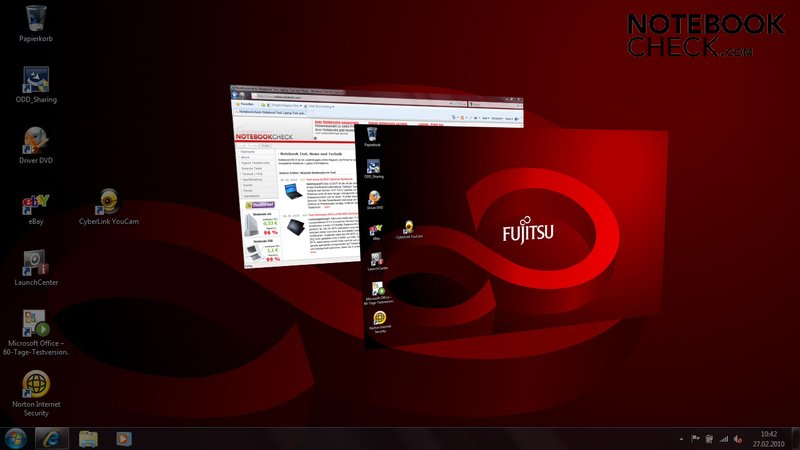Launch Windows Media Player from the taskbar
Image resolution: width=800 pixels, height=450 pixels.
[123, 439]
